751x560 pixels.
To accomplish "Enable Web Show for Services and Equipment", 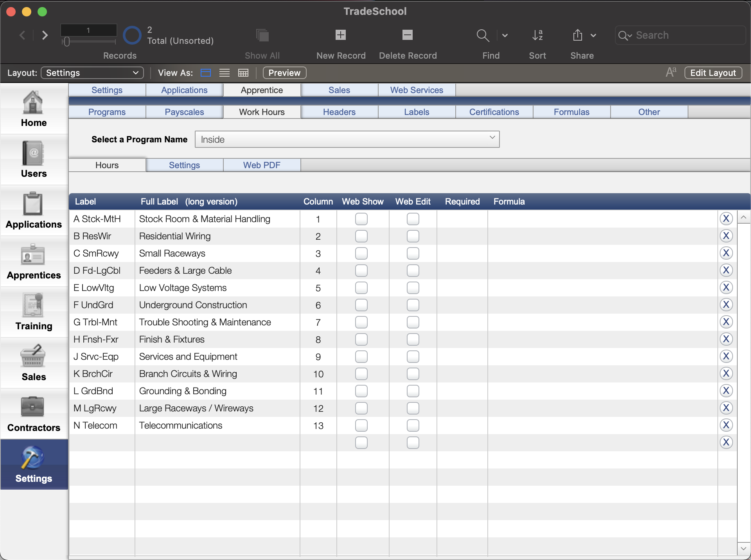I will click(361, 357).
